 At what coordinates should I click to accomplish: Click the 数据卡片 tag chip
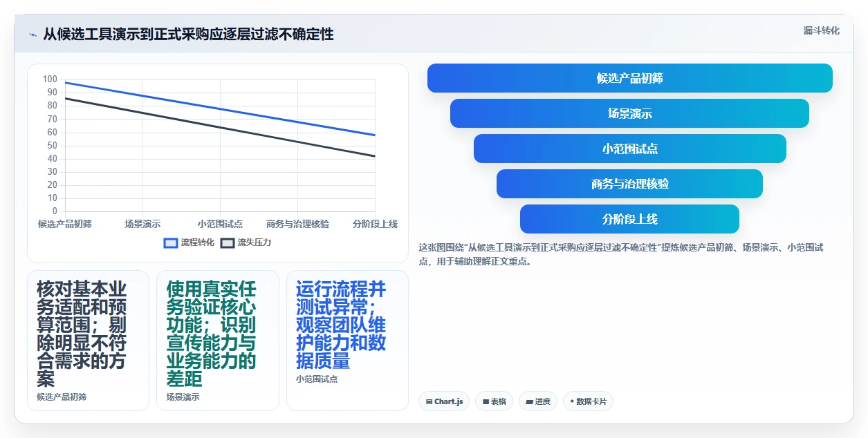coord(588,401)
